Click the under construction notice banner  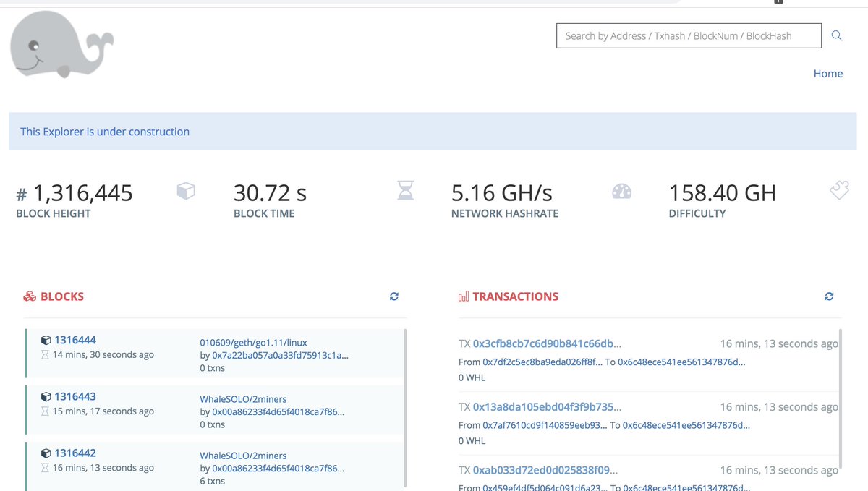click(x=431, y=131)
